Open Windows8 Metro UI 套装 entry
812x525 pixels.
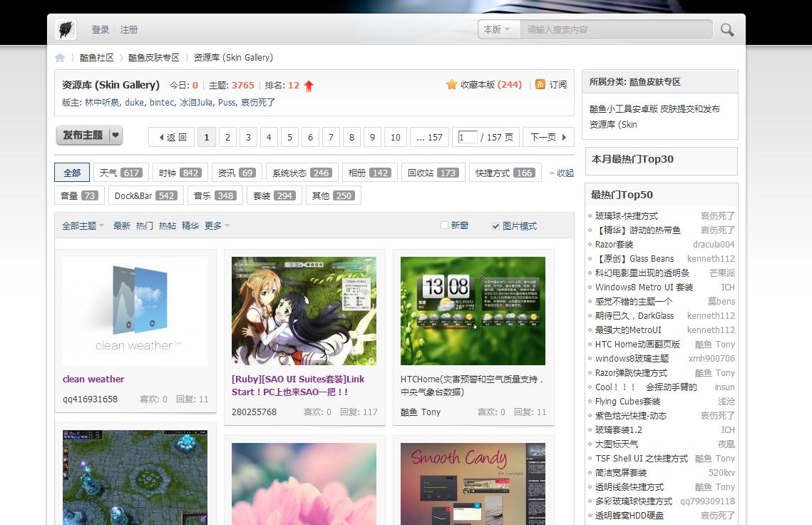pyautogui.click(x=644, y=287)
